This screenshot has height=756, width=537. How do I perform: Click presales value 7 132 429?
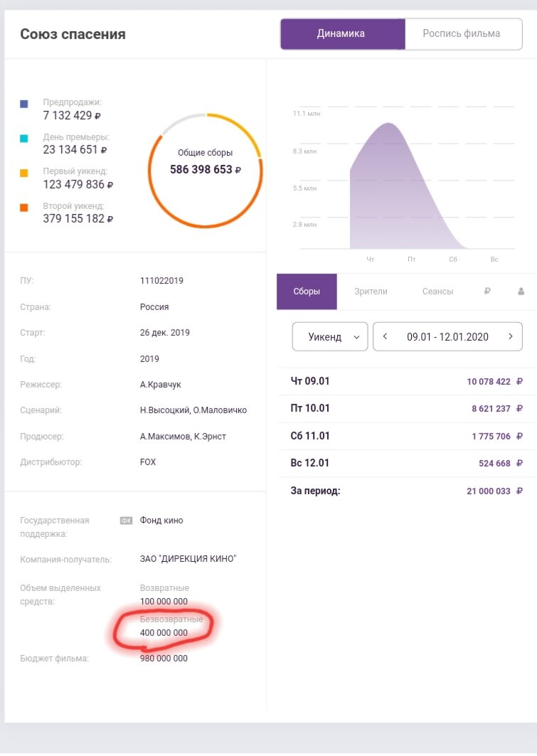(72, 115)
